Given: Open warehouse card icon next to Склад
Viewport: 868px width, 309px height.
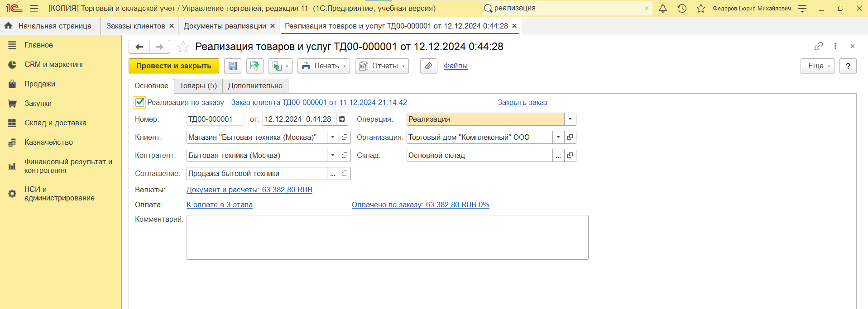Looking at the screenshot, I should [570, 155].
